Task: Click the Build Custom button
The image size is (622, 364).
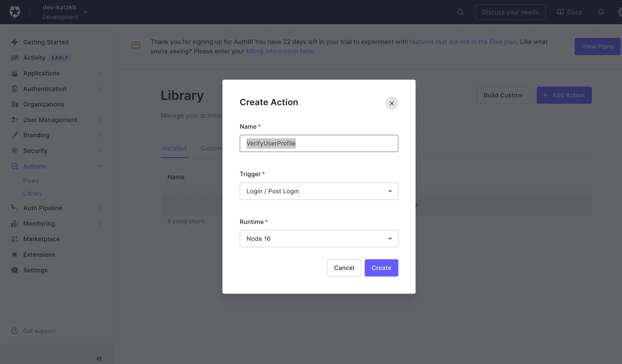Action: coord(503,95)
